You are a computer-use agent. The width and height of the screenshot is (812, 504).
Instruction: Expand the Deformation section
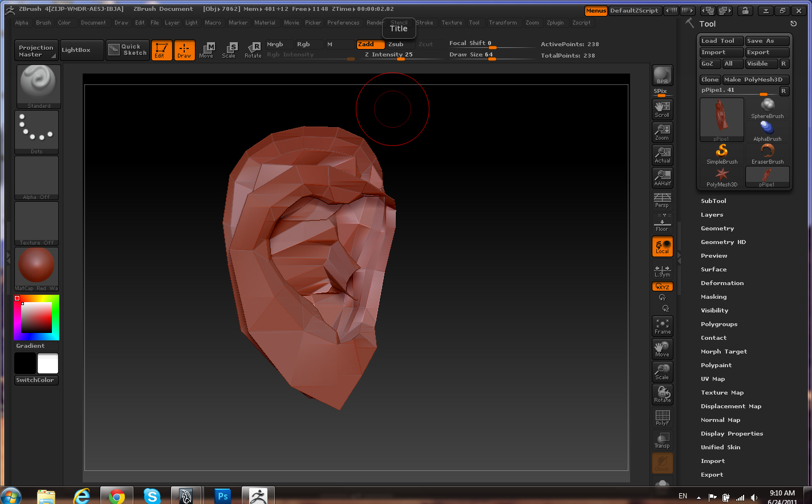point(722,283)
